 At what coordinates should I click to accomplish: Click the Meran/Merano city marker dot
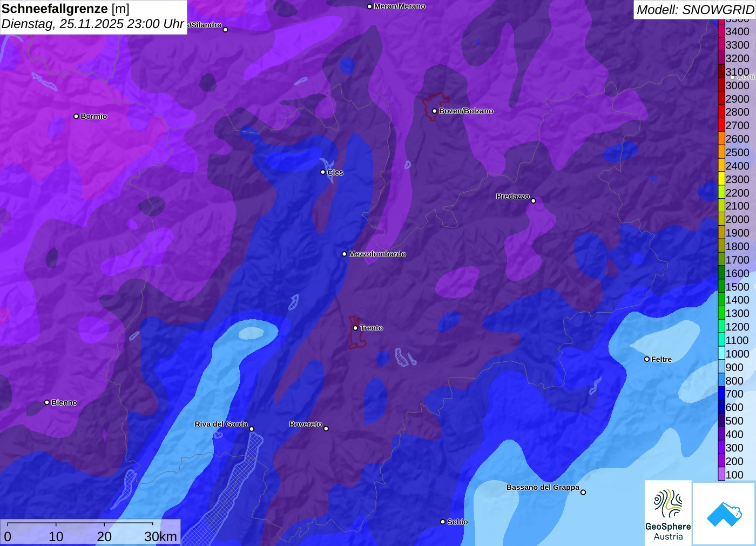click(369, 6)
